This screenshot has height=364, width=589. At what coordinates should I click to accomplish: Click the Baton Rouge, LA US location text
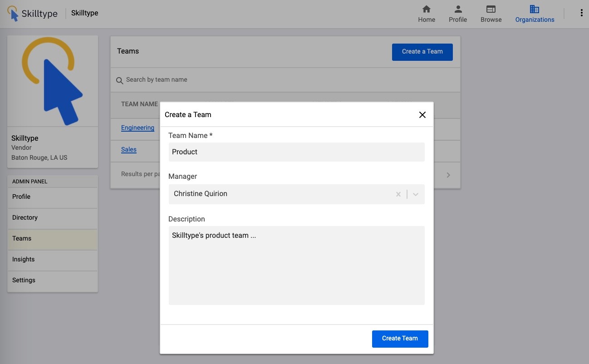coord(39,158)
